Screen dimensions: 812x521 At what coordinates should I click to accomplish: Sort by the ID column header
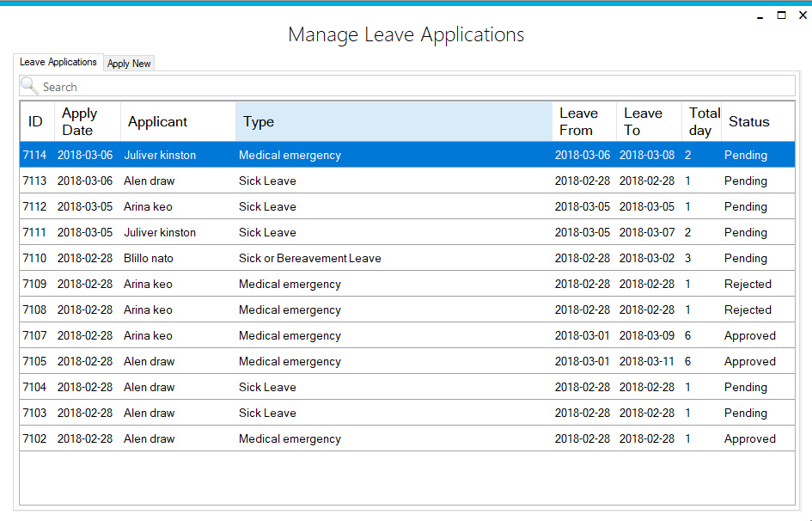click(x=35, y=122)
